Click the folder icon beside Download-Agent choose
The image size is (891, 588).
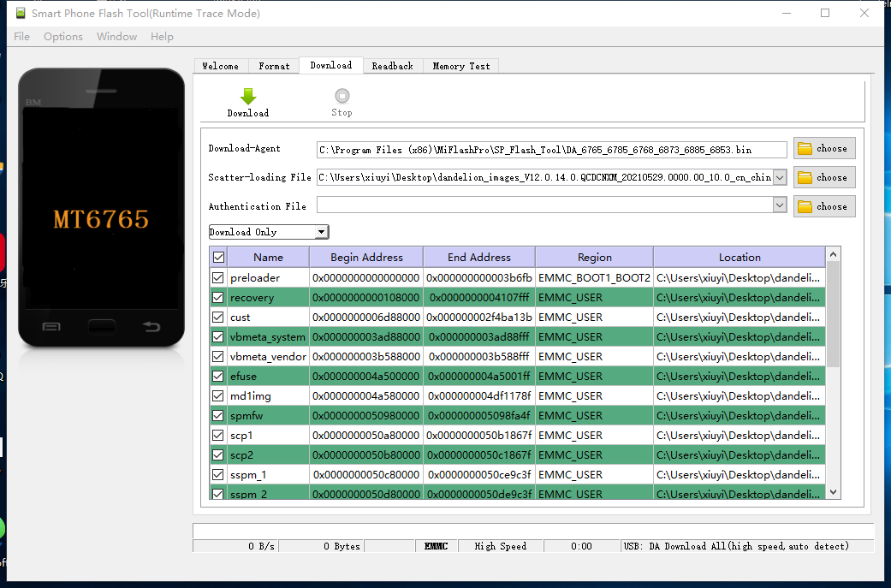(x=805, y=148)
